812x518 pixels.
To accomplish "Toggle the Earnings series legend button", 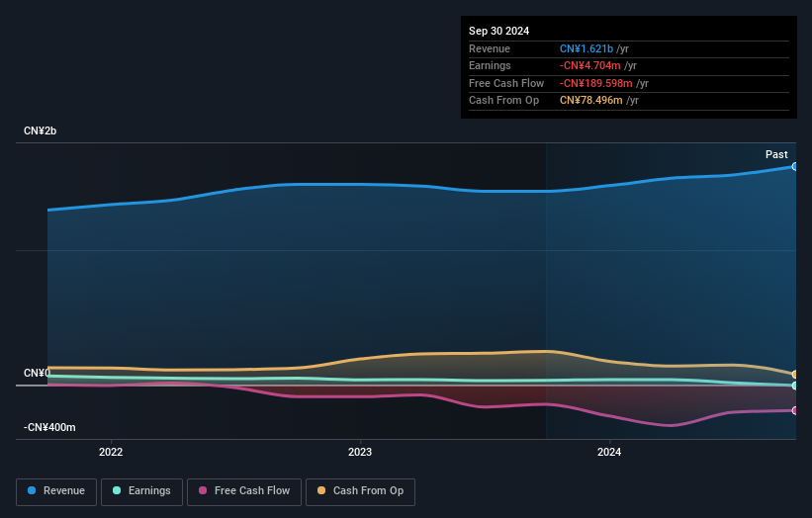I will tap(141, 491).
